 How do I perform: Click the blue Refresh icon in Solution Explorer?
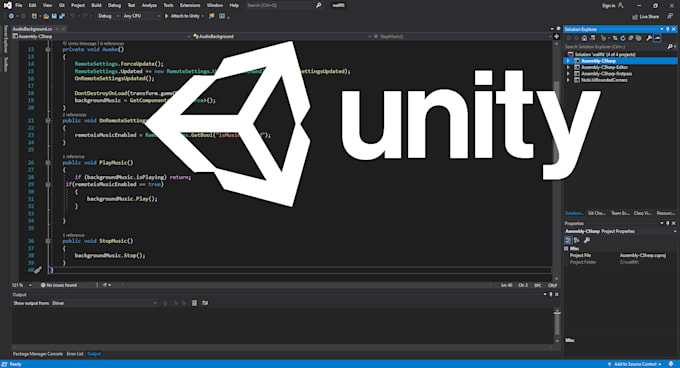pos(623,38)
